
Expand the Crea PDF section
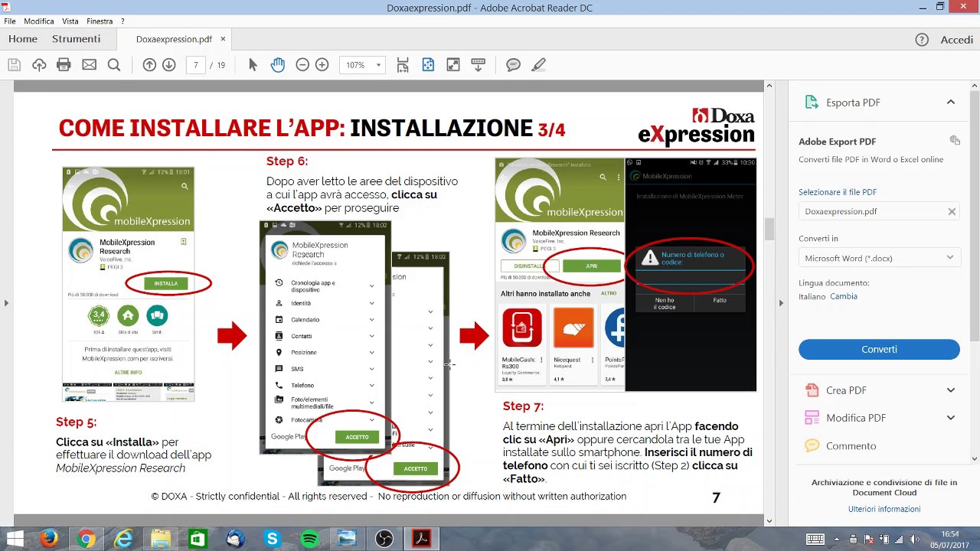(950, 390)
